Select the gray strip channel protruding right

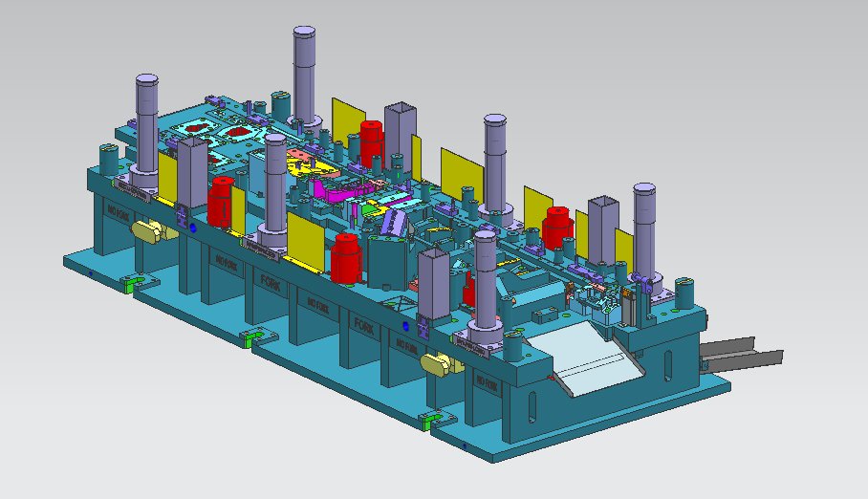744,354
